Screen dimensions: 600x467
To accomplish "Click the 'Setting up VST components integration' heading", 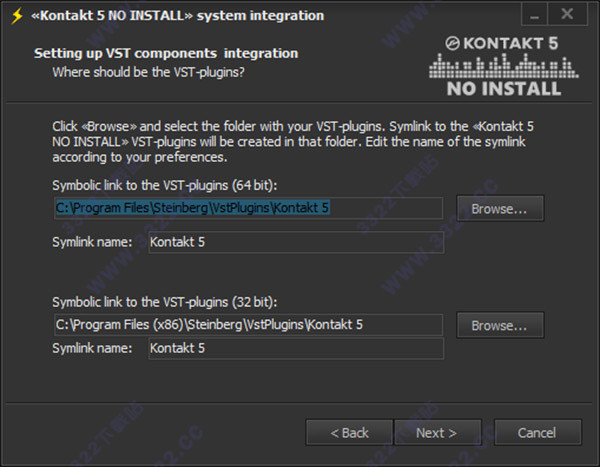I will 166,53.
